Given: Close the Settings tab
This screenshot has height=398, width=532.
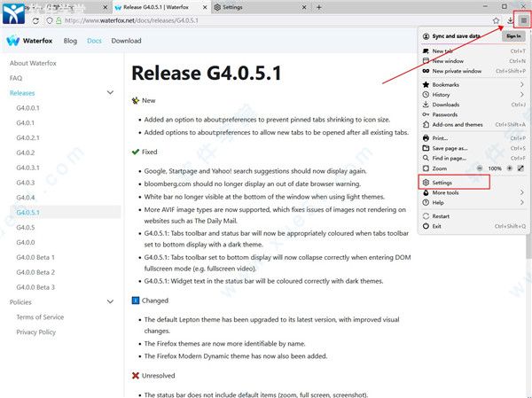Looking at the screenshot, I should click(x=304, y=7).
